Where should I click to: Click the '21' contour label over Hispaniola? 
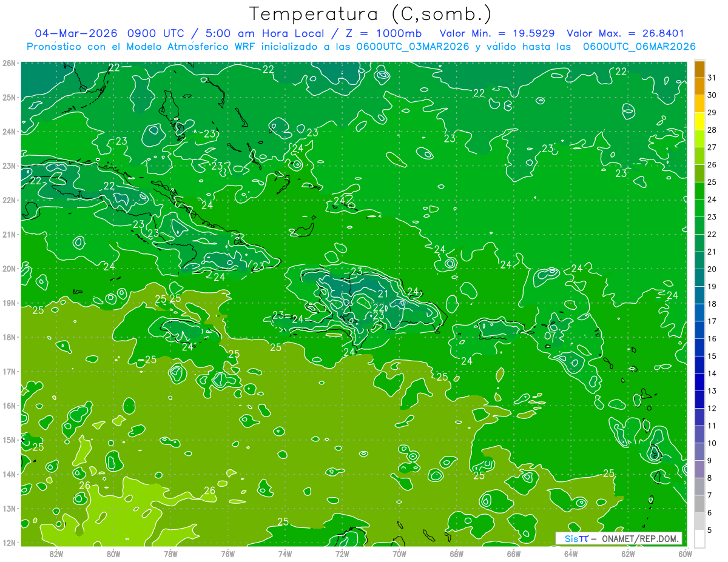point(383,294)
